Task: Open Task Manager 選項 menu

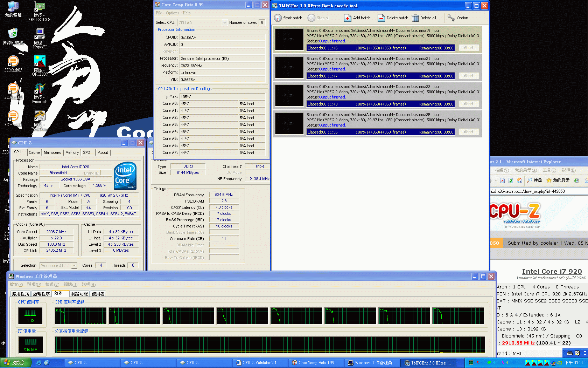Action: (34, 285)
